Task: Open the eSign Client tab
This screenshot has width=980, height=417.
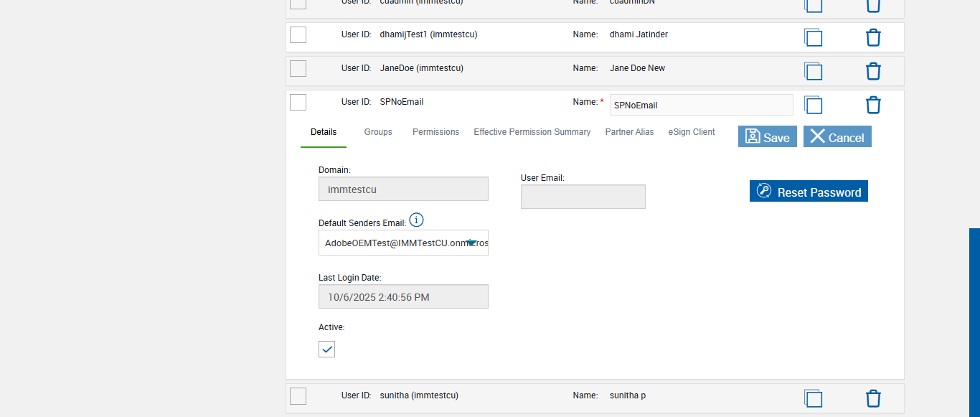Action: [x=691, y=132]
